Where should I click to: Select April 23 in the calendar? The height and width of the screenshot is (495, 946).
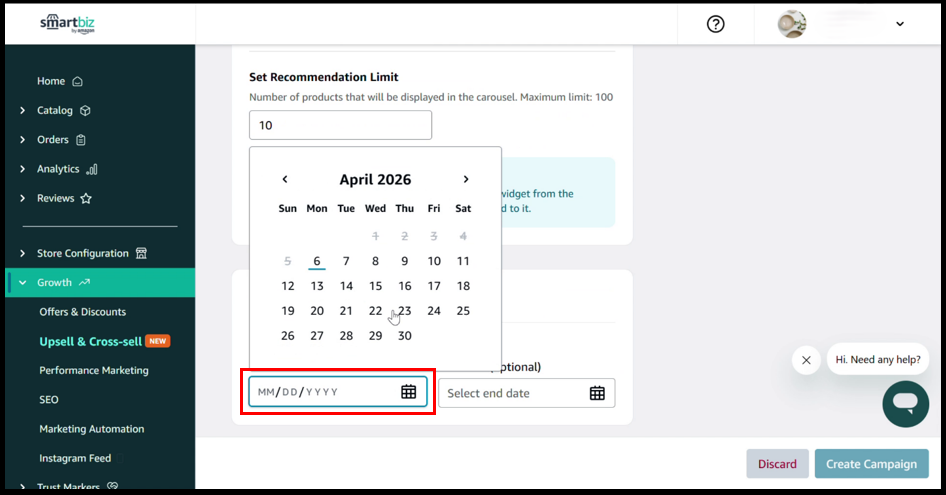click(405, 311)
